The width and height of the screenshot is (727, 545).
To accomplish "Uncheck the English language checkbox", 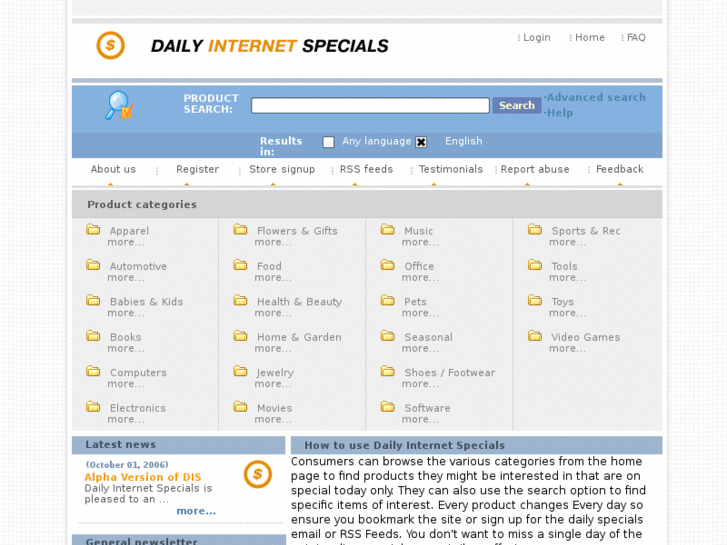I will click(421, 142).
